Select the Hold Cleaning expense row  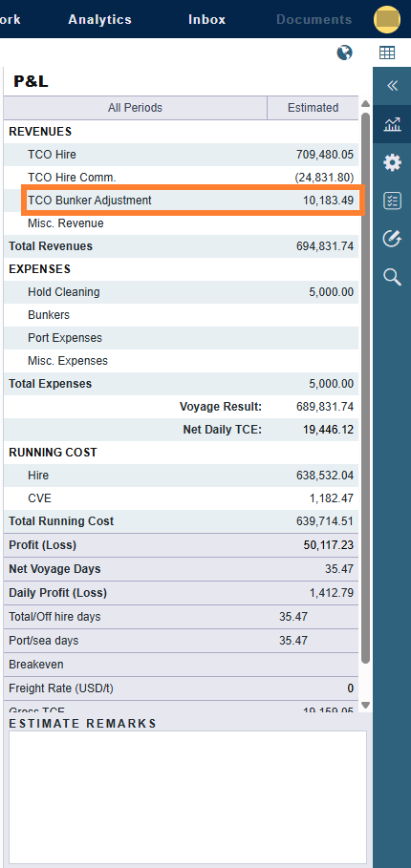click(x=182, y=292)
